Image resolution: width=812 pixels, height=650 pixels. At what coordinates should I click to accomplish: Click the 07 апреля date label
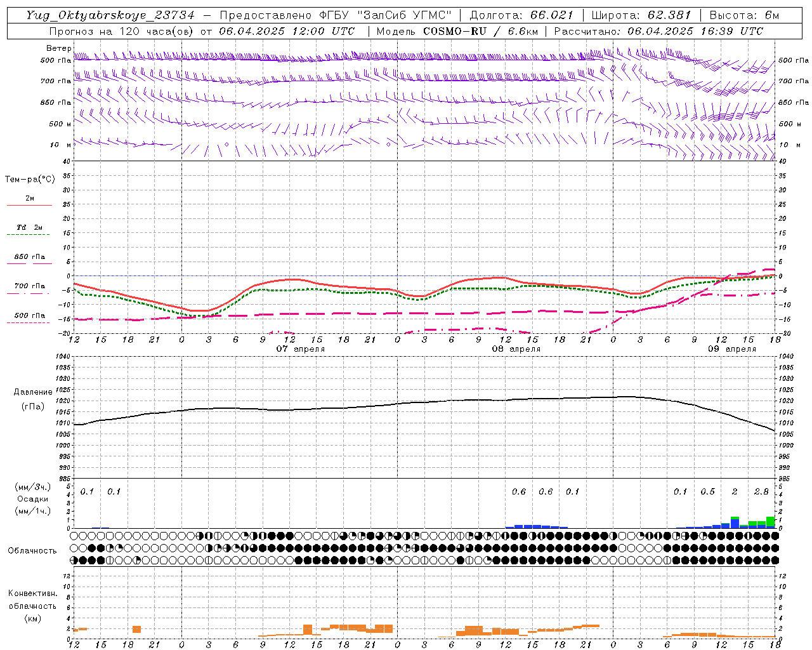click(301, 348)
